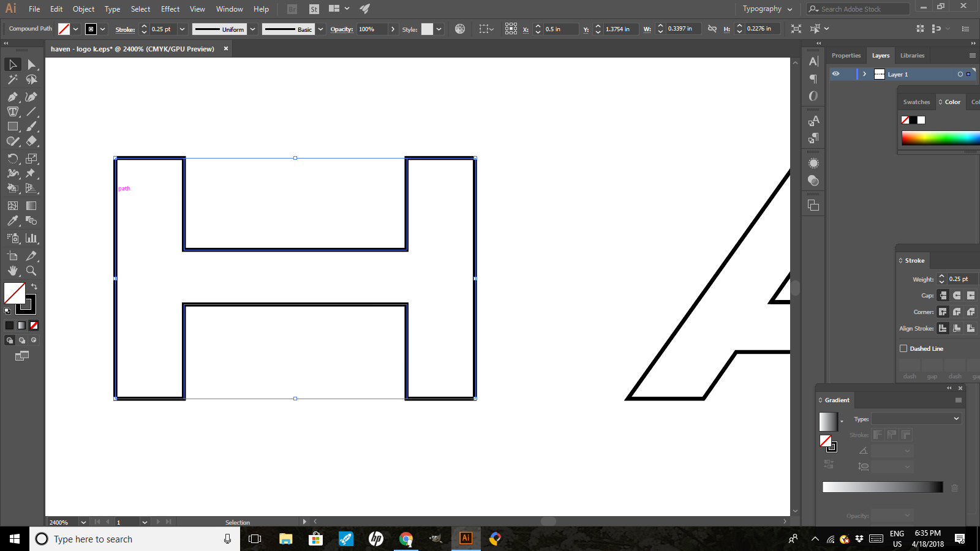Switch to the Swatches tab
Image resolution: width=980 pixels, height=551 pixels.
[916, 102]
